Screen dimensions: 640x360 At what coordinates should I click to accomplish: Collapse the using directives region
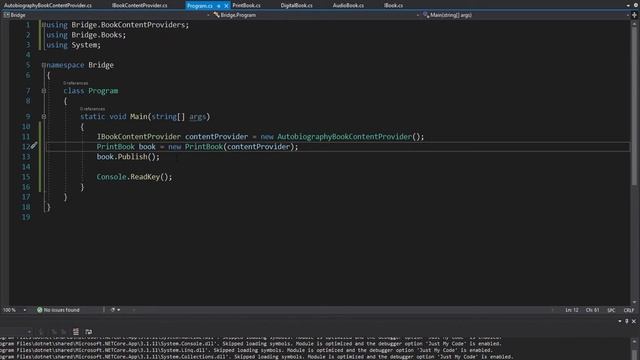click(x=44, y=25)
